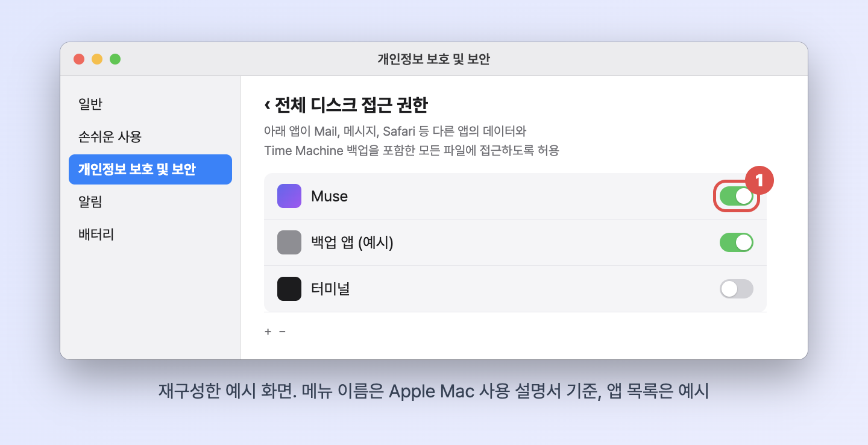Click the description line mentioning Time Machine 백업
This screenshot has width=868, height=445.
click(x=412, y=150)
